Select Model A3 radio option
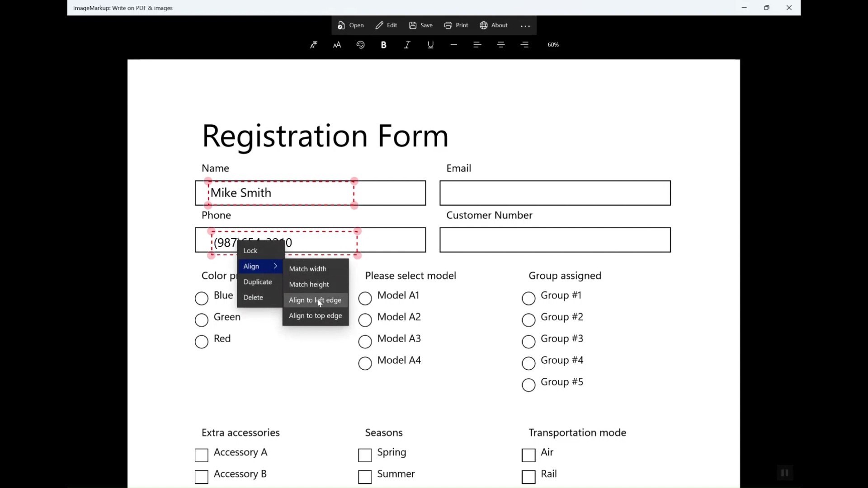 (365, 342)
